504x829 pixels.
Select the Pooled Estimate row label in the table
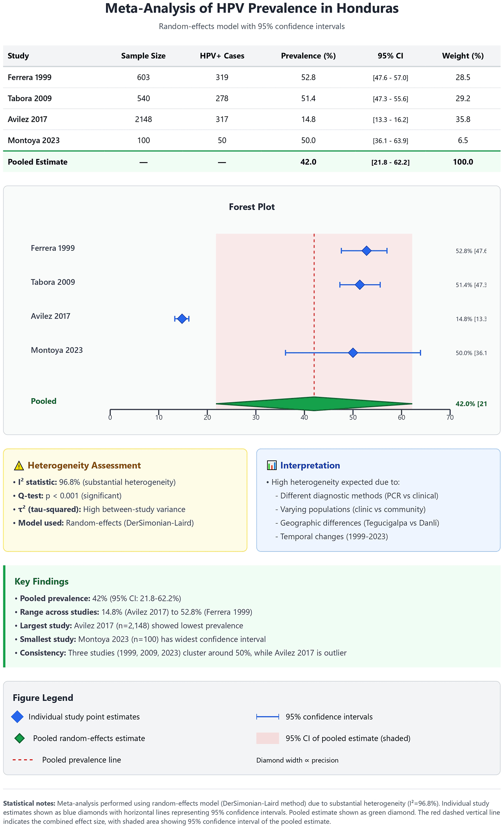click(x=38, y=162)
